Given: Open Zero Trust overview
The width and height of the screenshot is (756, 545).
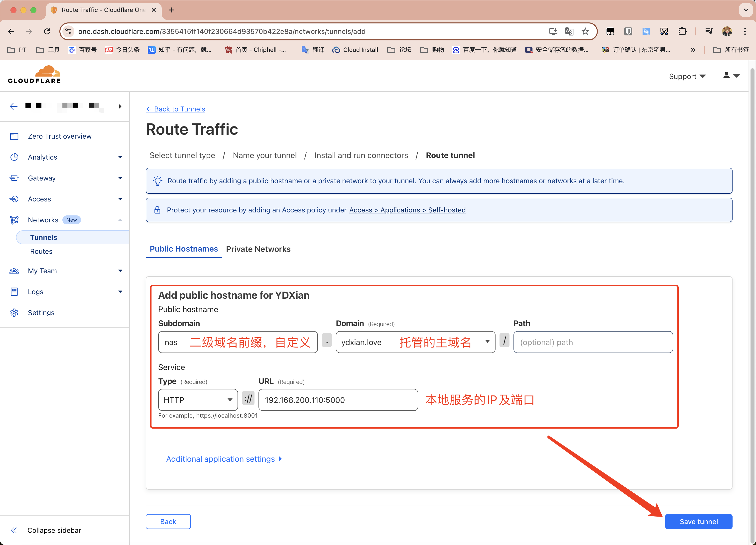Looking at the screenshot, I should 60,136.
